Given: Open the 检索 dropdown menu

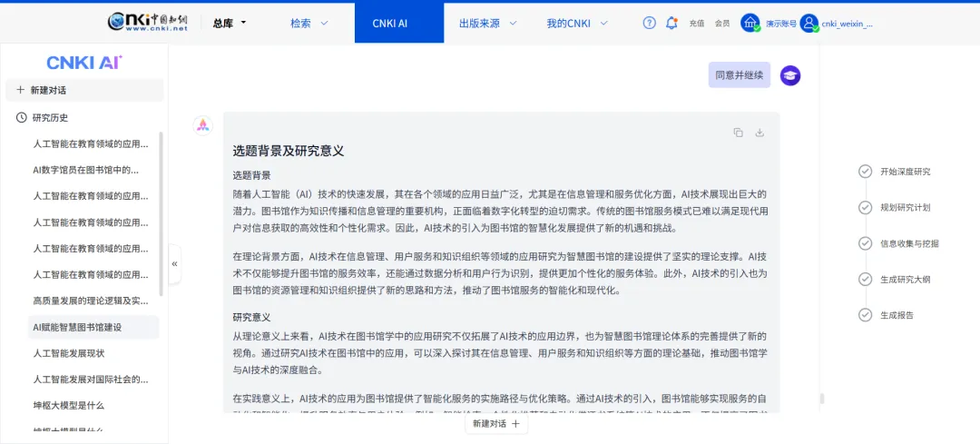Looking at the screenshot, I should click(309, 23).
